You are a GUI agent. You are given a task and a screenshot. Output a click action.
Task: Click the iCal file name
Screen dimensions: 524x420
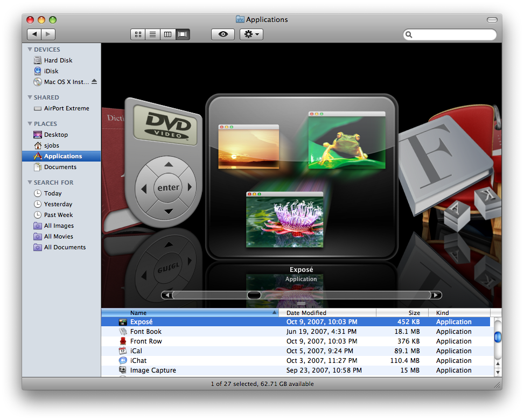pos(136,351)
